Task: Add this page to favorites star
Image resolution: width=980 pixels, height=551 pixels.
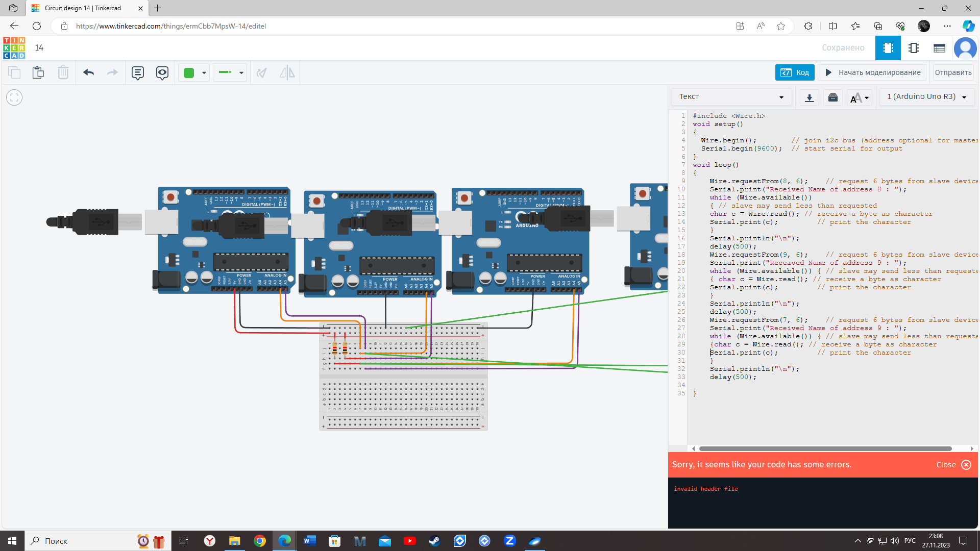Action: click(x=781, y=26)
